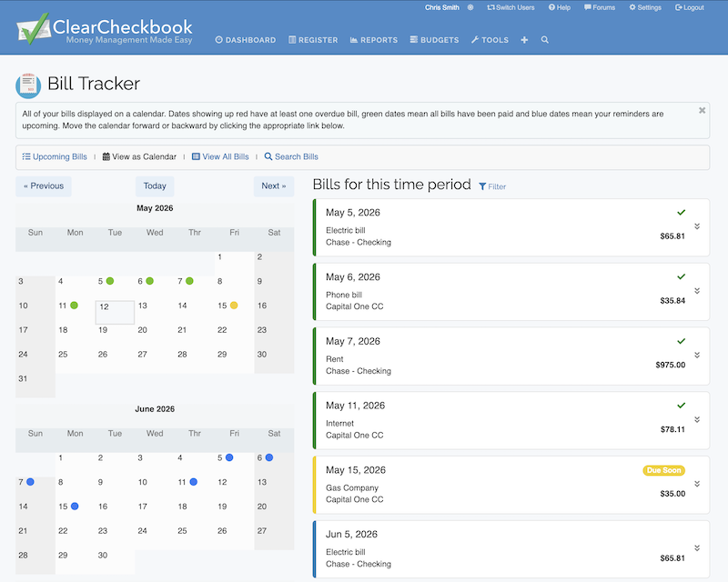The height and width of the screenshot is (582, 728).
Task: Click the green dot on May 5
Action: pos(110,281)
